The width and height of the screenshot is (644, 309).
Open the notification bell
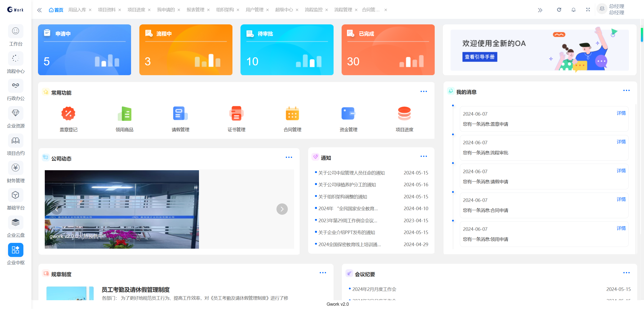574,10
